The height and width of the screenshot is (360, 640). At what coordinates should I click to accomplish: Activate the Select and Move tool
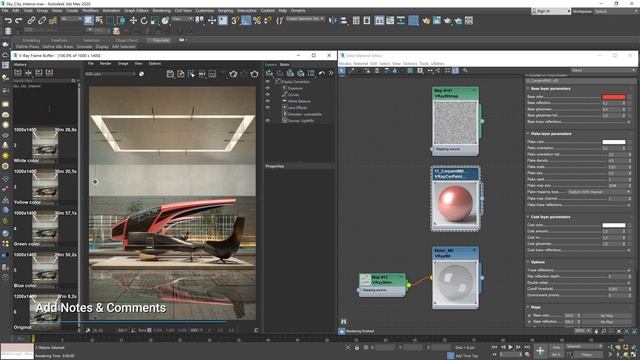pyautogui.click(x=133, y=20)
